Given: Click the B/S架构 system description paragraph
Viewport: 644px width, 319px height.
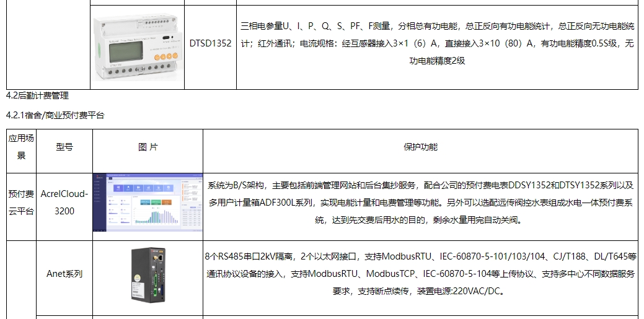Looking at the screenshot, I should point(420,203).
